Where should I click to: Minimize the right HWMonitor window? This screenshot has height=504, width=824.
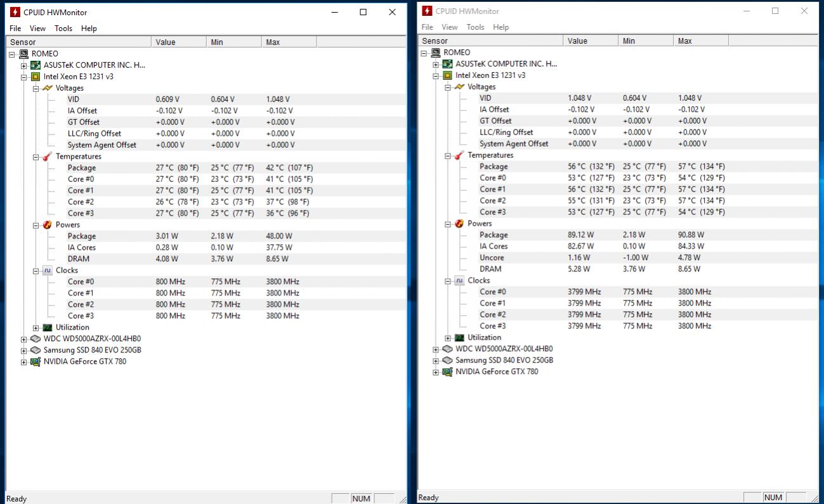point(746,11)
